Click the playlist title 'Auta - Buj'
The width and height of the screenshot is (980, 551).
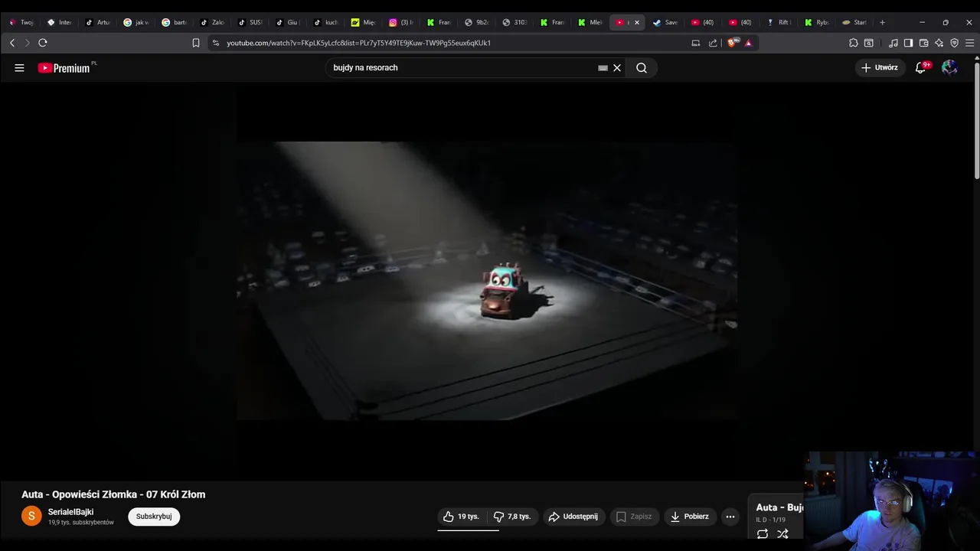coord(779,507)
